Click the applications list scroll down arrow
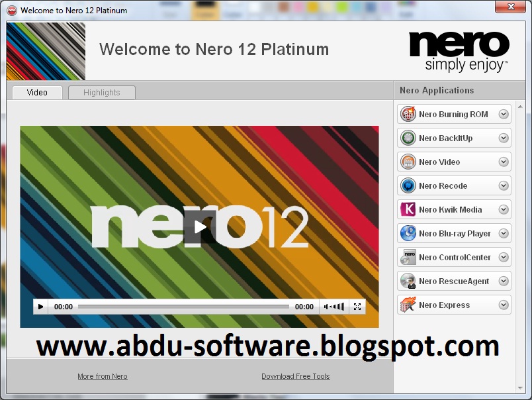This screenshot has height=400, width=532. (x=520, y=388)
